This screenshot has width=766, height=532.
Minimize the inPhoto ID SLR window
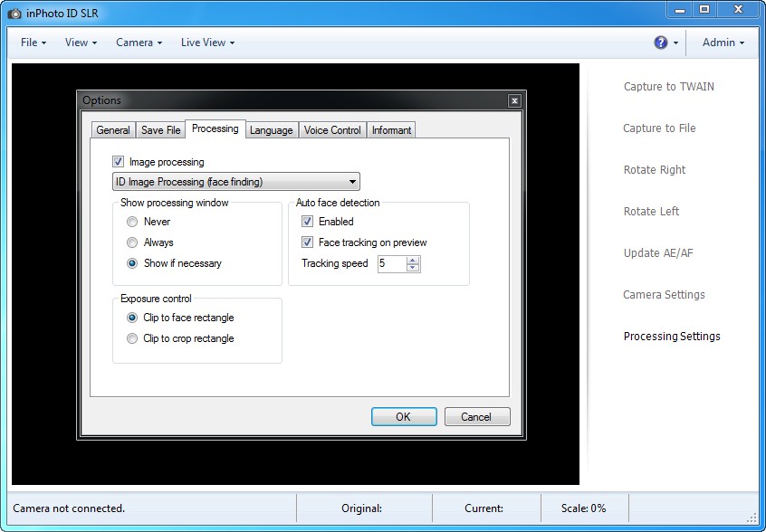[x=680, y=10]
